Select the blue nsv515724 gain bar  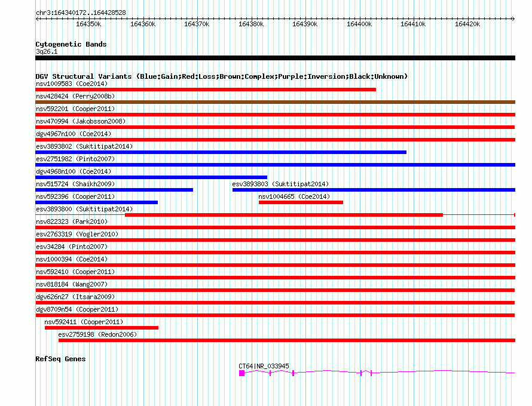(114, 190)
